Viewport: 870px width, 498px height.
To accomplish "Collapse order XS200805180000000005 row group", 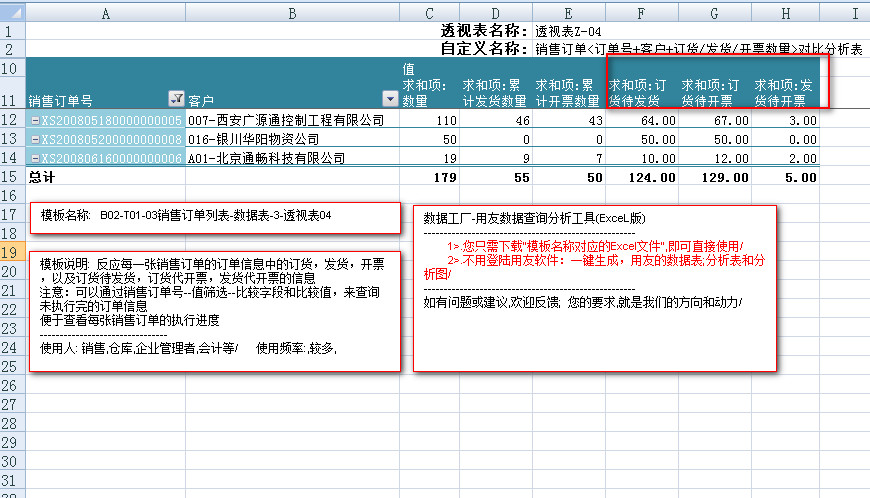I will click(35, 121).
